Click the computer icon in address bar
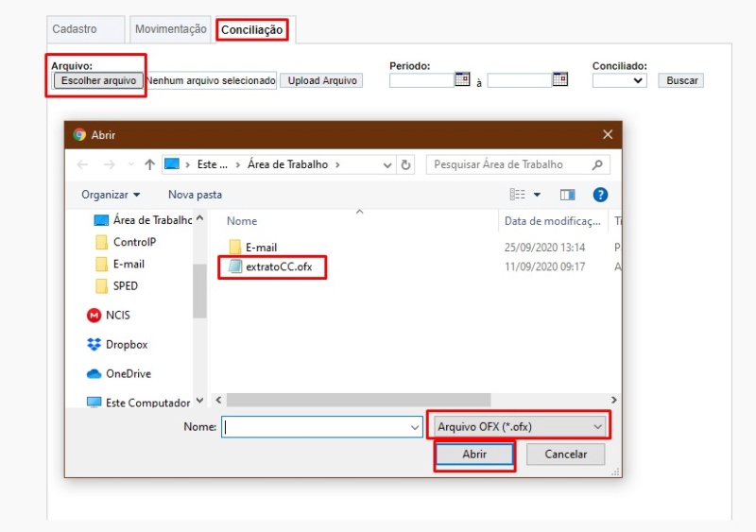 (x=172, y=164)
